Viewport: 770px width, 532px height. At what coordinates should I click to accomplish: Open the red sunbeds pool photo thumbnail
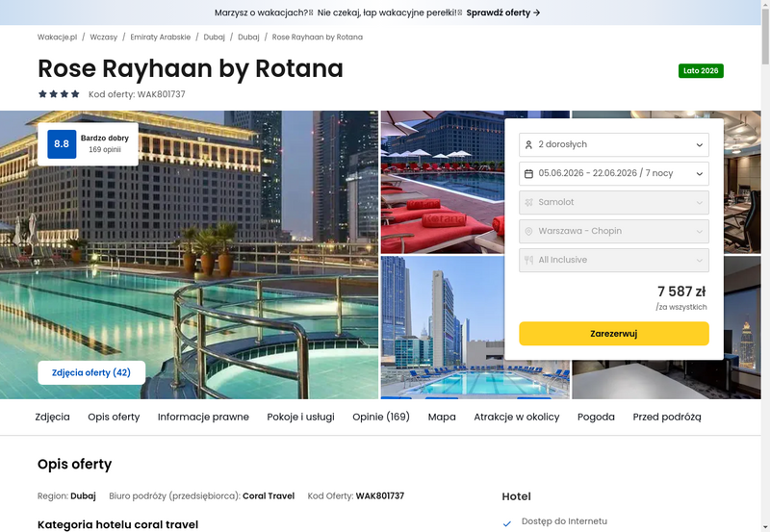(x=441, y=183)
